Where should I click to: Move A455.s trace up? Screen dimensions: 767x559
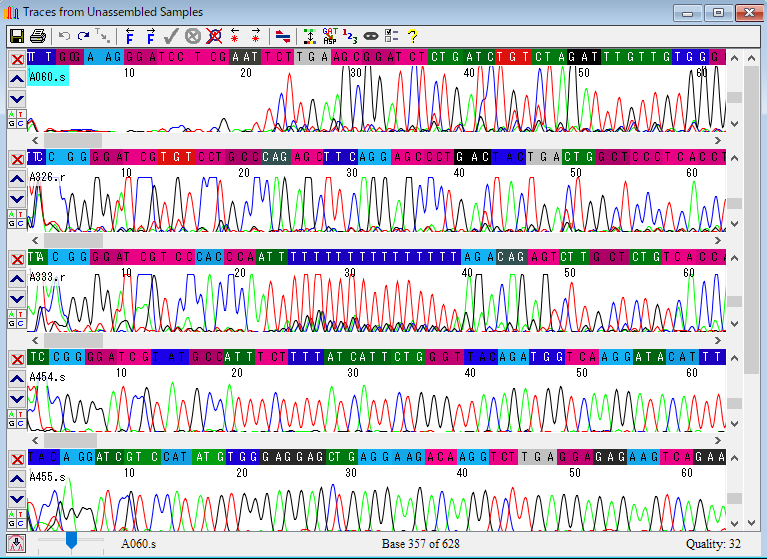pyautogui.click(x=17, y=479)
